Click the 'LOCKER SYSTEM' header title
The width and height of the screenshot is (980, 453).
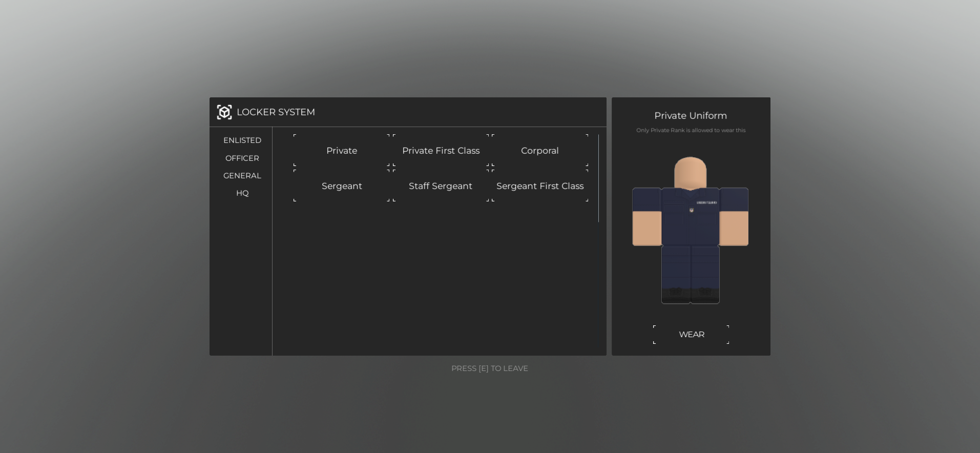point(276,112)
